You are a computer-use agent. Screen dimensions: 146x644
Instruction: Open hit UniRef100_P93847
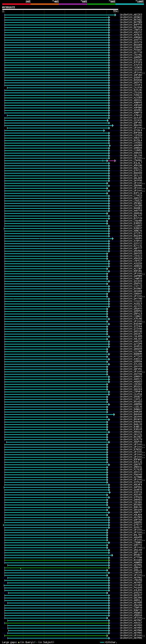(x=131, y=50)
